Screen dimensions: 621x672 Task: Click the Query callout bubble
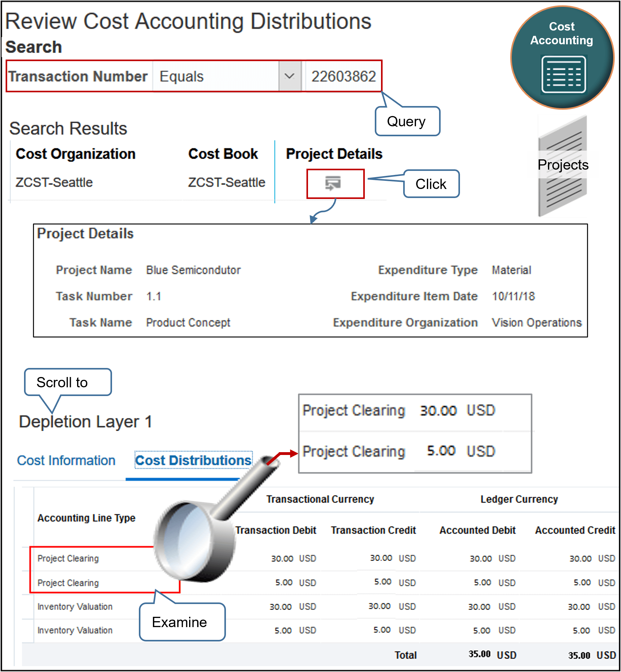click(407, 122)
